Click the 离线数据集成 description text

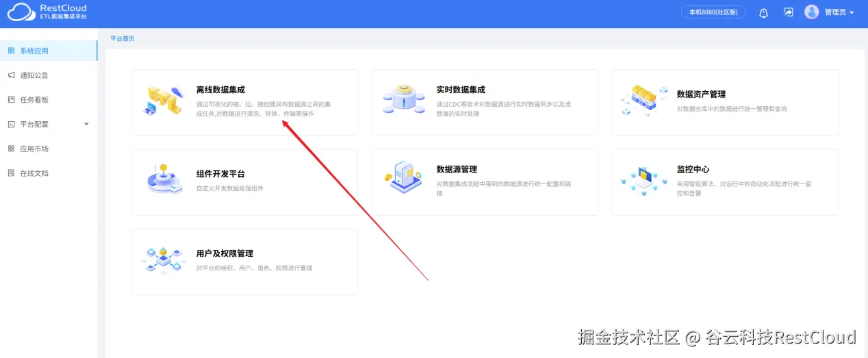[264, 109]
